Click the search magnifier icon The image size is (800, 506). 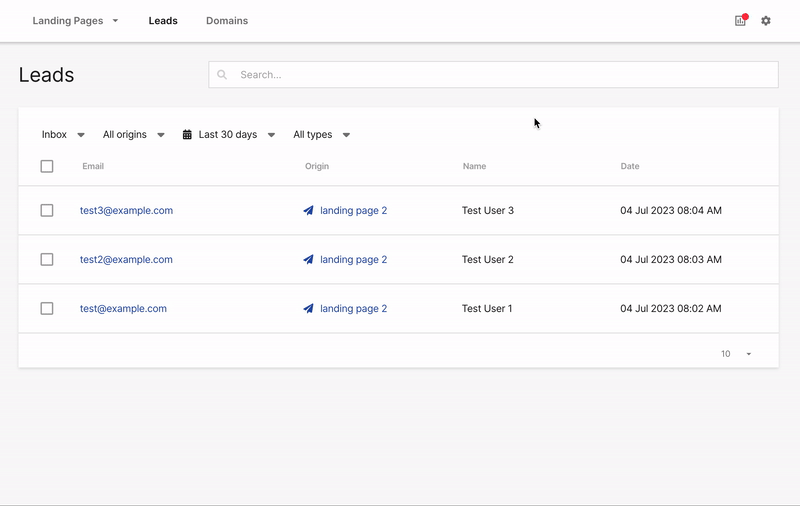coord(222,75)
